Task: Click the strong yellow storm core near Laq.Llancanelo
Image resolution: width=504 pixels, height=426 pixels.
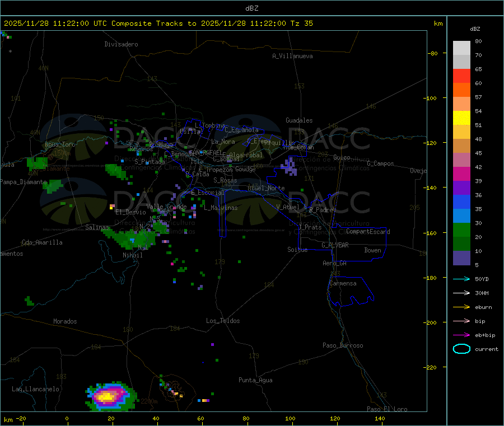Action: tap(107, 397)
